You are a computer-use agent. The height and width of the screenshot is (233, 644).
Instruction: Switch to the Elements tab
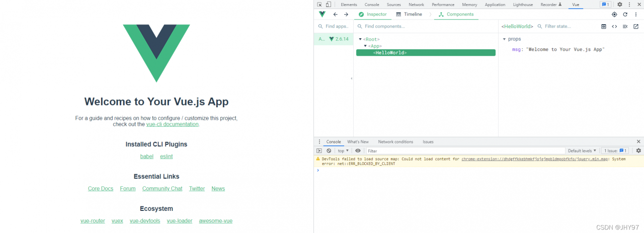(349, 5)
